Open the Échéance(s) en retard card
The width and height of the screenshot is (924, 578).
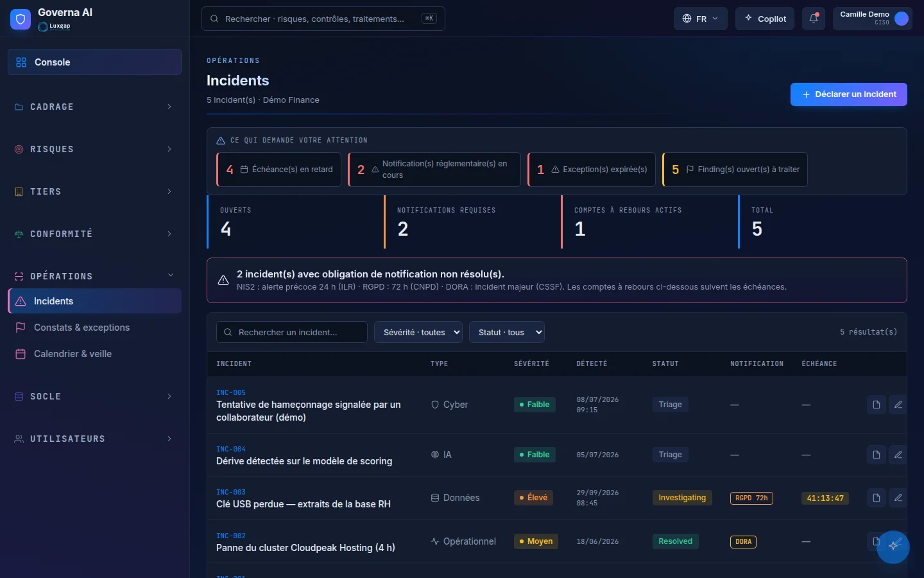click(279, 170)
